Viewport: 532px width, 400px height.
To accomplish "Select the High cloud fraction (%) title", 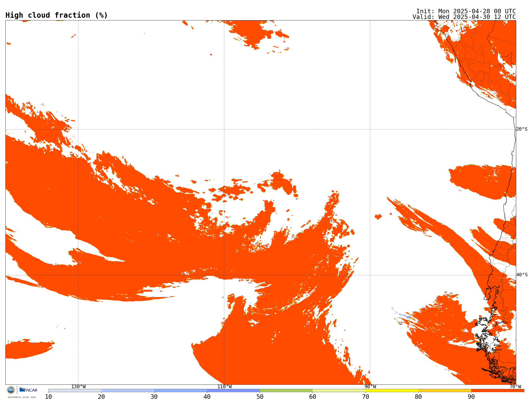I will click(56, 15).
